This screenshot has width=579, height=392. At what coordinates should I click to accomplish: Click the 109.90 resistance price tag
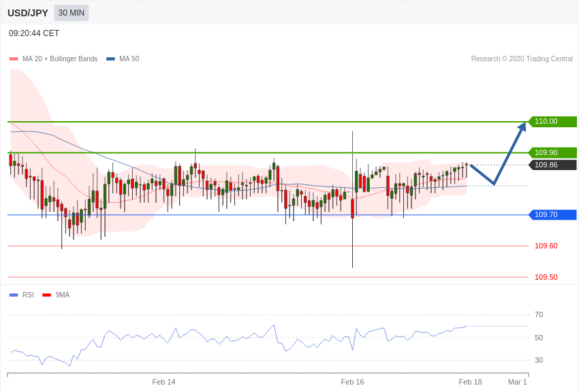[553, 152]
